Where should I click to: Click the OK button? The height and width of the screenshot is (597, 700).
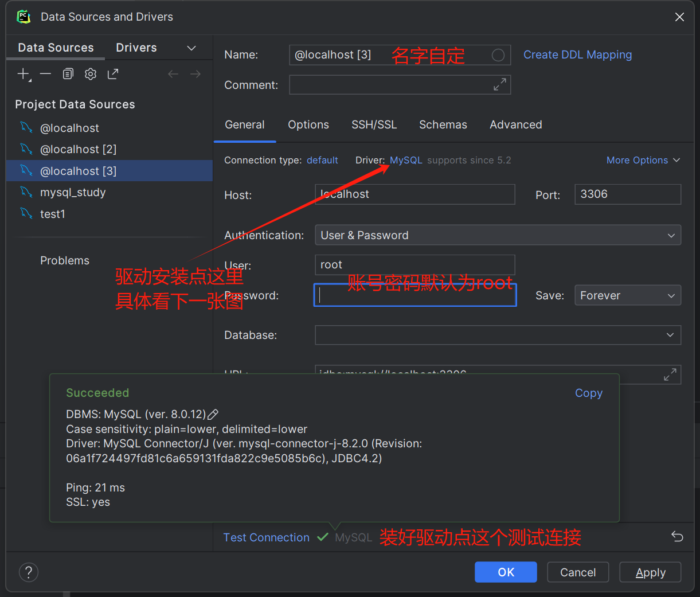[506, 572]
